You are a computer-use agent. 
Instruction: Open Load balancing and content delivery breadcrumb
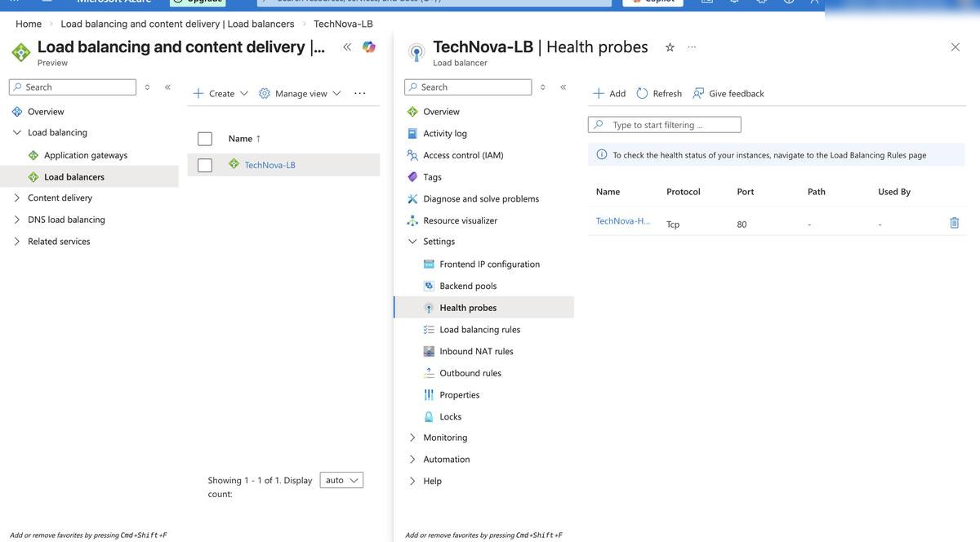(x=177, y=24)
